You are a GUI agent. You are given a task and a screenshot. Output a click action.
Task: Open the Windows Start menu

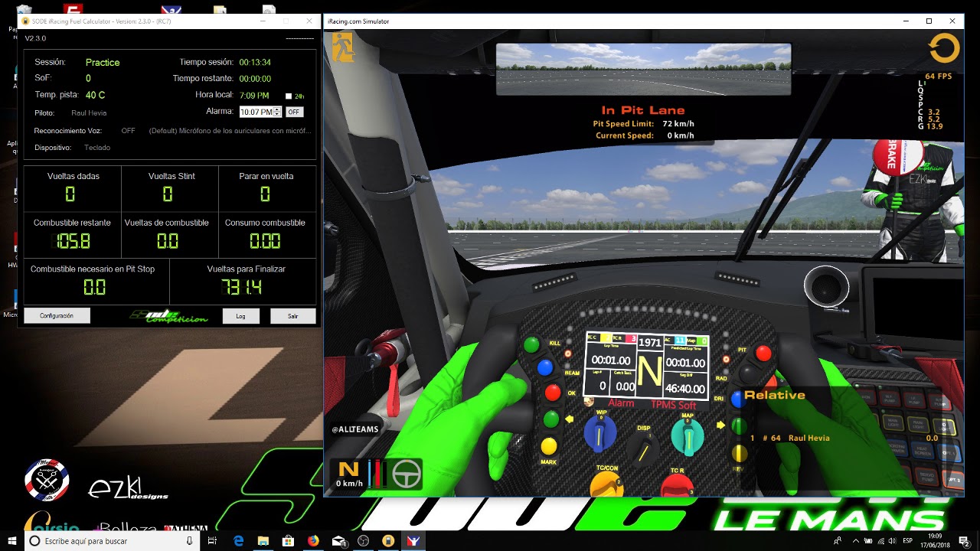tap(11, 541)
